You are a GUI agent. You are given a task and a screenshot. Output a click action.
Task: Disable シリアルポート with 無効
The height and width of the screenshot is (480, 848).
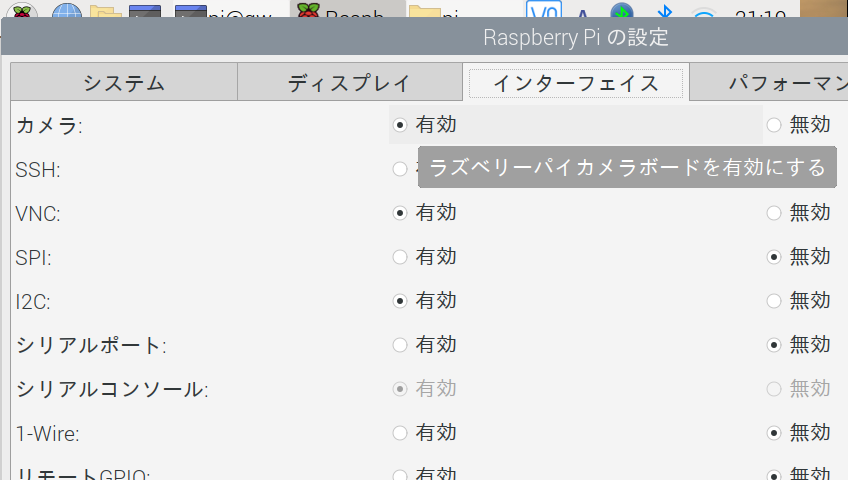pos(774,345)
